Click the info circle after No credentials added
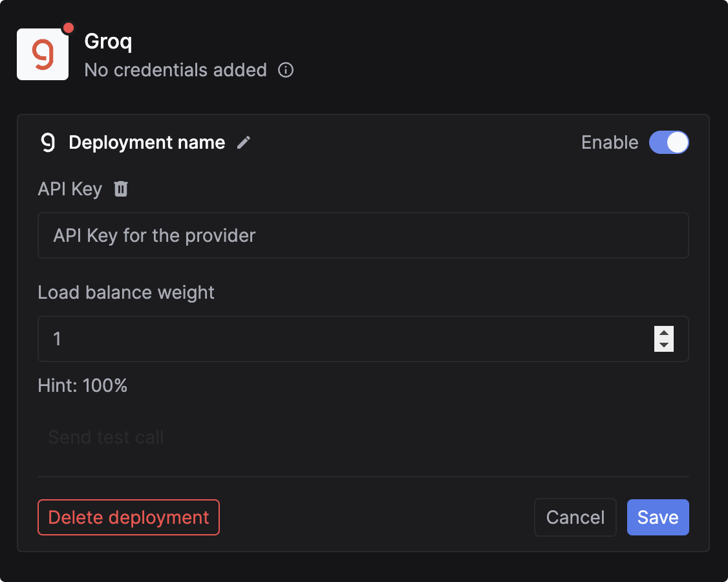 [x=286, y=70]
